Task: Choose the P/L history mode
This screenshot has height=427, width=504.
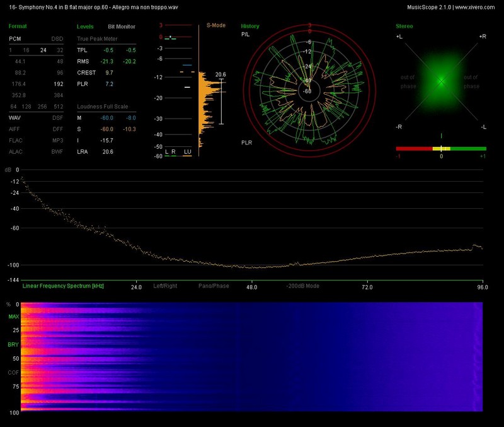Action: point(245,35)
